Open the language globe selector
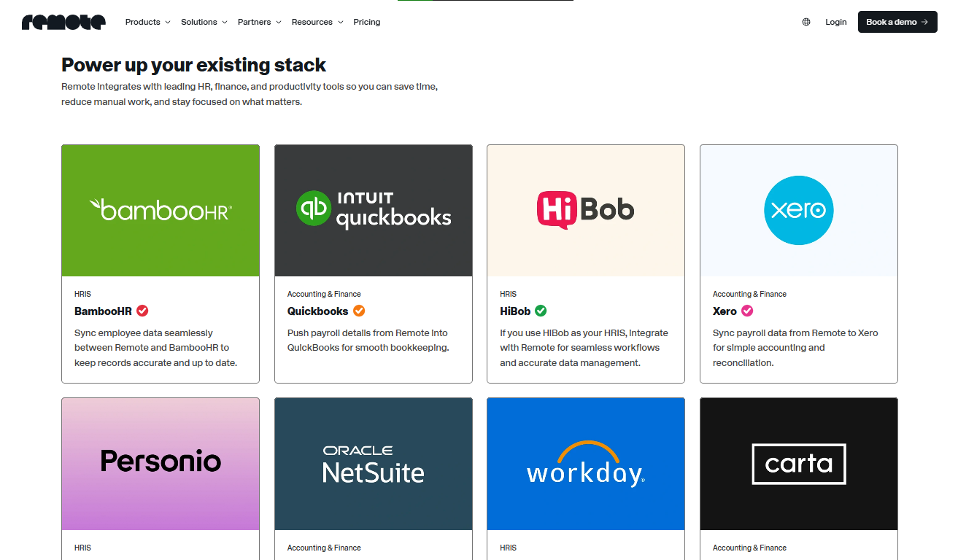Viewport: 958px width, 560px height. pos(806,22)
